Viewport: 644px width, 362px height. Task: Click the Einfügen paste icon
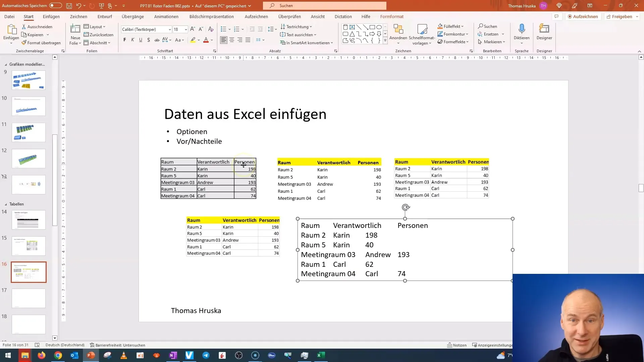pyautogui.click(x=11, y=30)
